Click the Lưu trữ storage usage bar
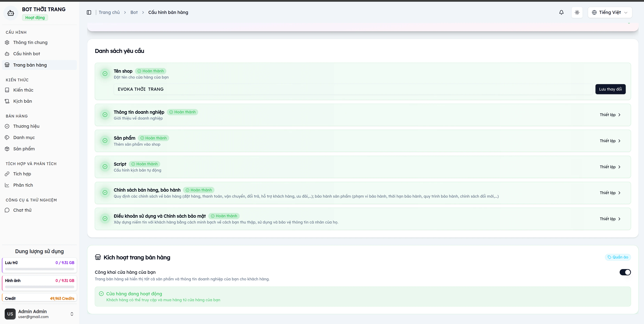Image resolution: width=644 pixels, height=324 pixels. [39, 269]
